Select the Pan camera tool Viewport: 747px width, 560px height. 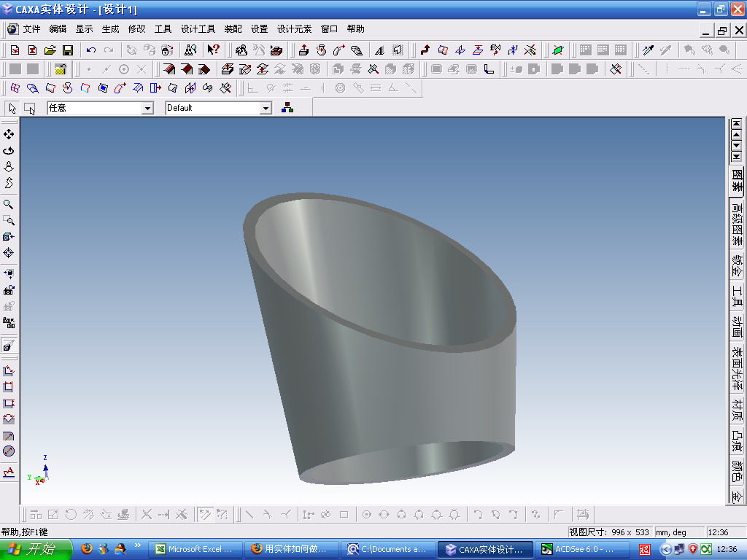coord(9,134)
